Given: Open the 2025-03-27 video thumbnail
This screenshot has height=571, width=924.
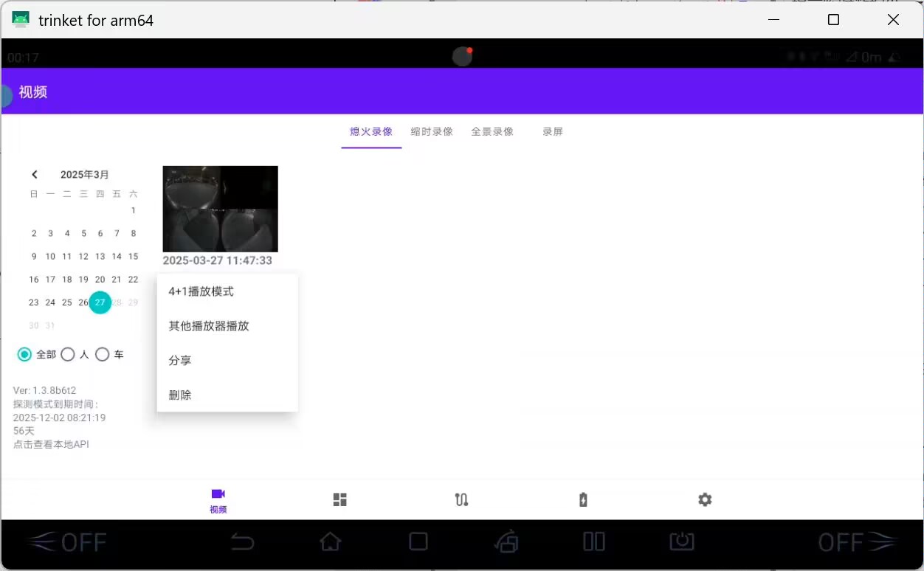Looking at the screenshot, I should tap(220, 209).
